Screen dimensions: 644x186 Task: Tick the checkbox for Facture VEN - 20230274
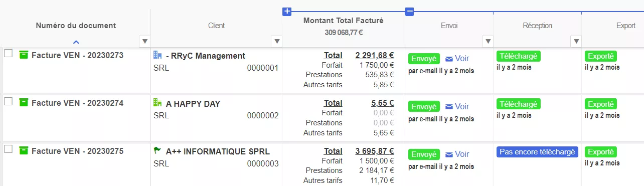(x=9, y=101)
